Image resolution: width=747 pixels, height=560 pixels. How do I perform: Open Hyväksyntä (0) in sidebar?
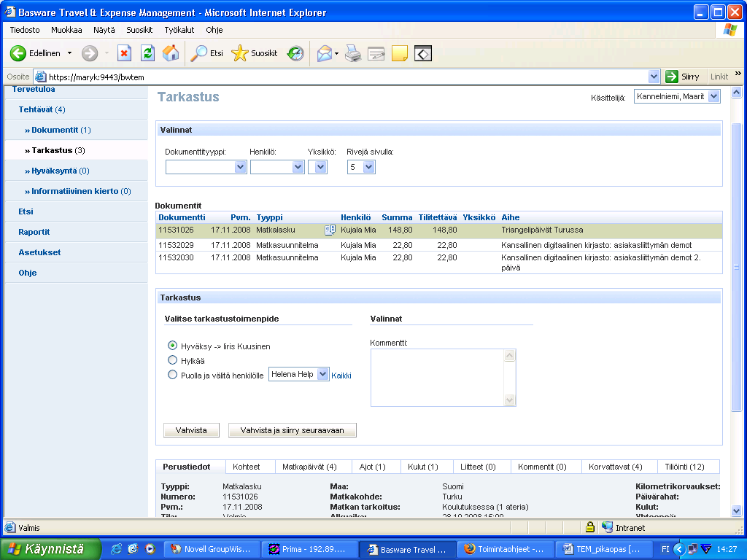(x=57, y=171)
